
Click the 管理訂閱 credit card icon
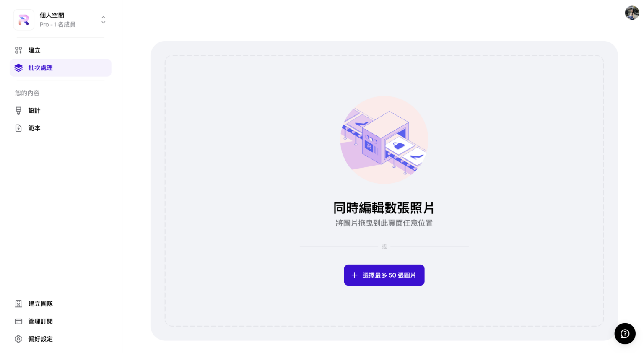[18, 322]
